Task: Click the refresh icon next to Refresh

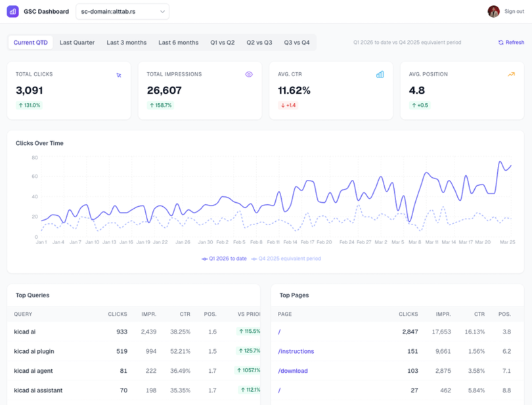Action: [x=500, y=43]
